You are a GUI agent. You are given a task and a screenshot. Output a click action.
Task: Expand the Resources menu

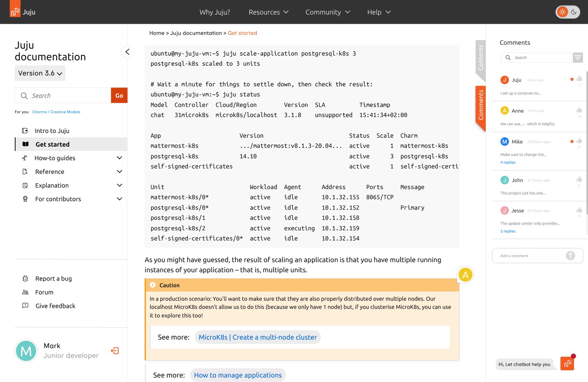268,12
